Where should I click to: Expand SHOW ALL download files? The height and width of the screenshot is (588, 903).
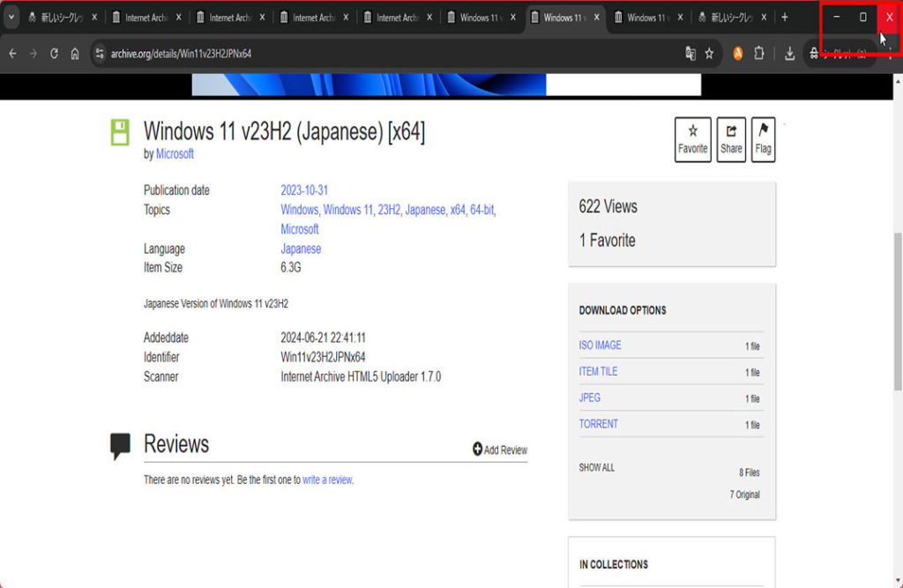click(x=597, y=467)
